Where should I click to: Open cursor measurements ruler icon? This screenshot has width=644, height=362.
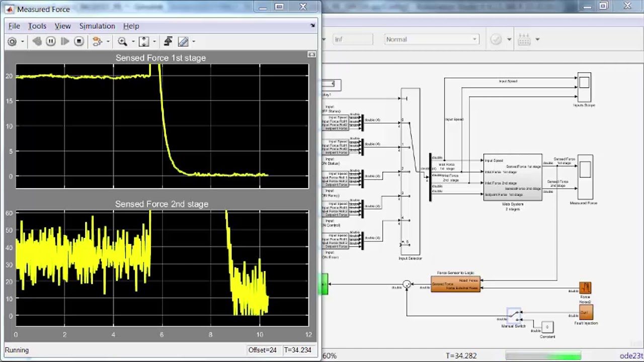coord(183,42)
